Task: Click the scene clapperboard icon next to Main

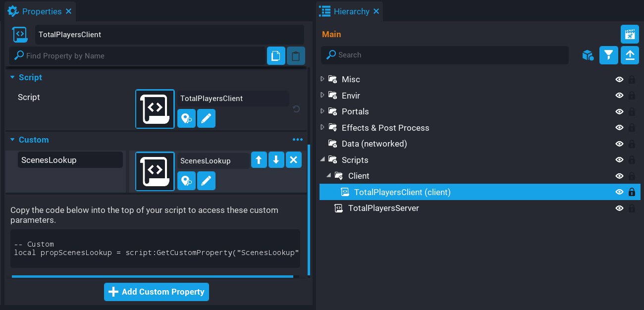Action: (x=630, y=34)
